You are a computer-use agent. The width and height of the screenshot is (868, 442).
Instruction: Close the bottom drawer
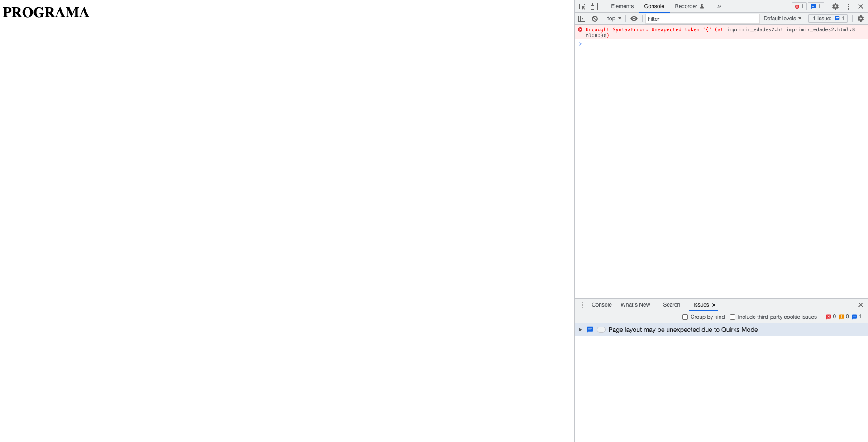click(861, 305)
